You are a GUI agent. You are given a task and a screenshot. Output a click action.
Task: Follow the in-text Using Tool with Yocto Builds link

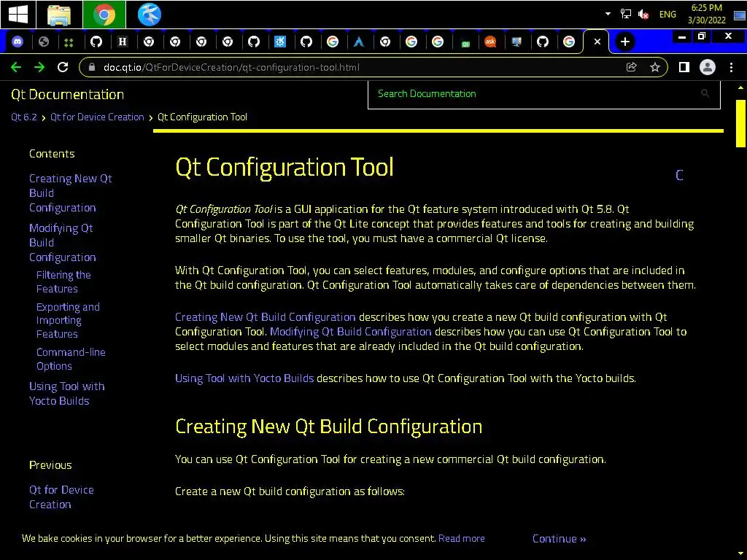[244, 378]
